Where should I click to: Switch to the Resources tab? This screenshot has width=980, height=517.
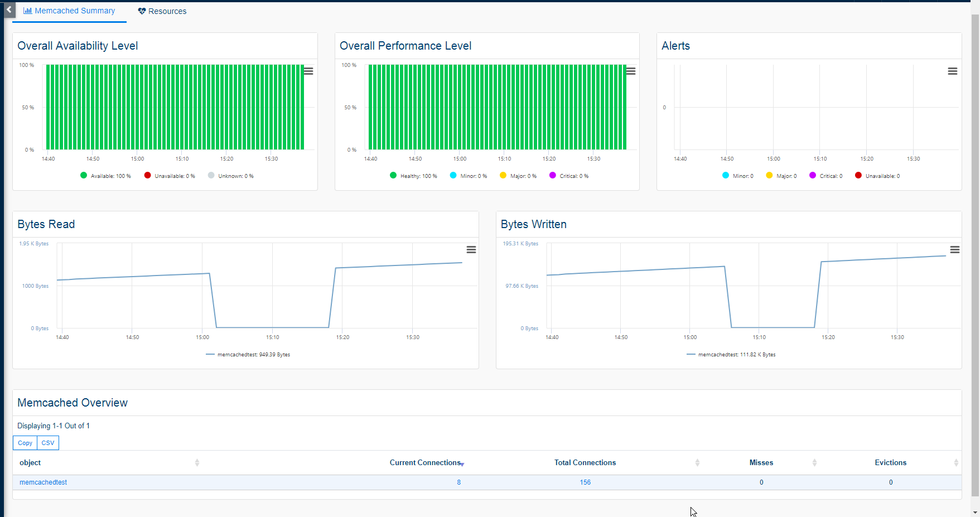(162, 11)
